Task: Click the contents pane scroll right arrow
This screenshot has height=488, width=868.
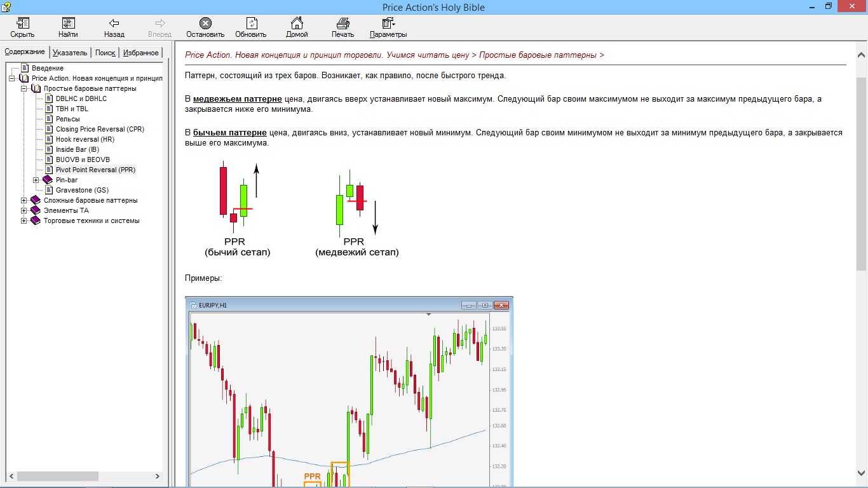Action: coord(158,475)
